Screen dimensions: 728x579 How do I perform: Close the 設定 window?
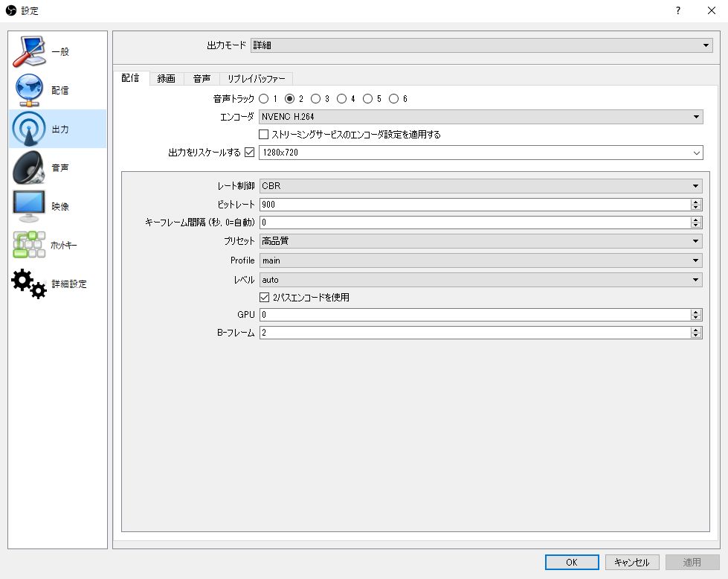pyautogui.click(x=712, y=10)
